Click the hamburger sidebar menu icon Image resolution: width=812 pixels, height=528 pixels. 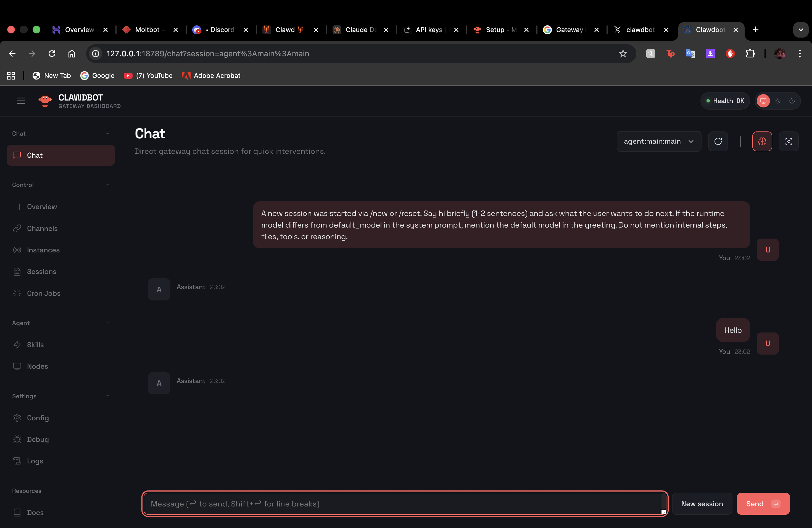coord(21,101)
